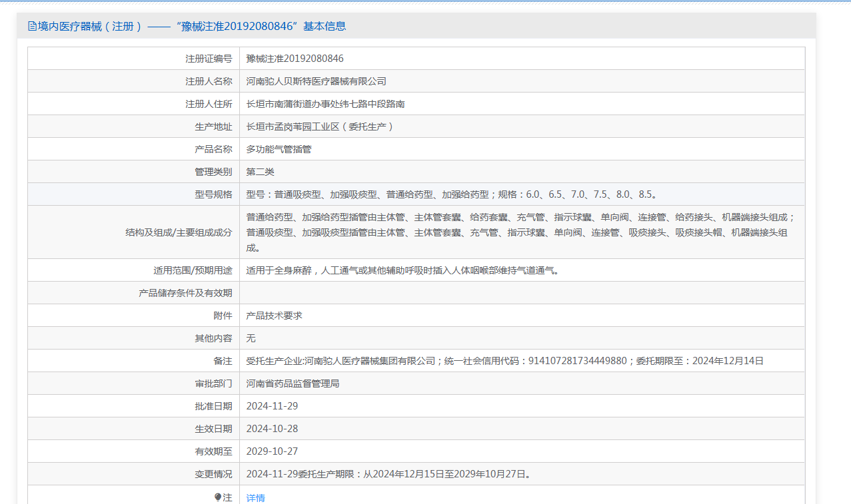Click the 附件 label

(x=223, y=316)
